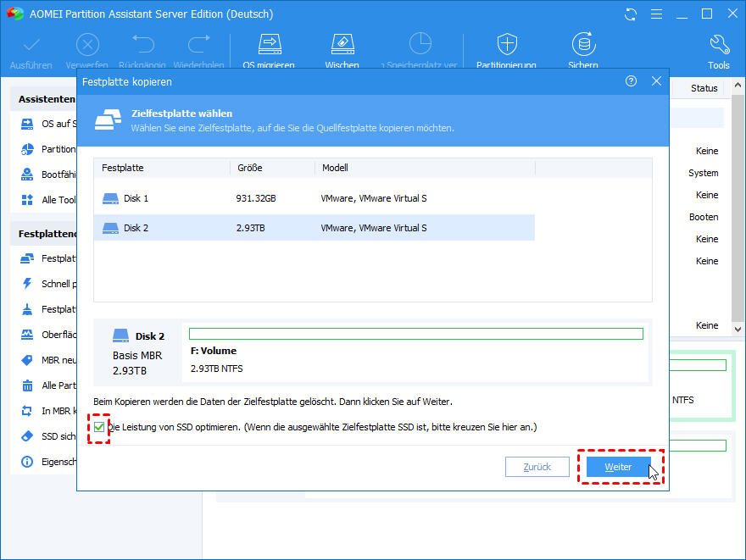Click the Festplattenoperationen panel header
Viewport: 746px width, 560px height.
[43, 234]
